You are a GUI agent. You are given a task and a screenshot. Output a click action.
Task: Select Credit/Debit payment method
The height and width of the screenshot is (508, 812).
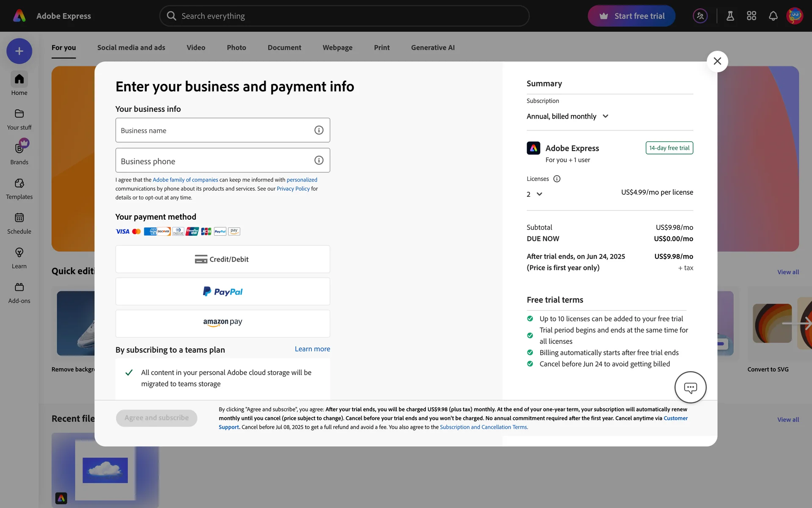pyautogui.click(x=222, y=260)
